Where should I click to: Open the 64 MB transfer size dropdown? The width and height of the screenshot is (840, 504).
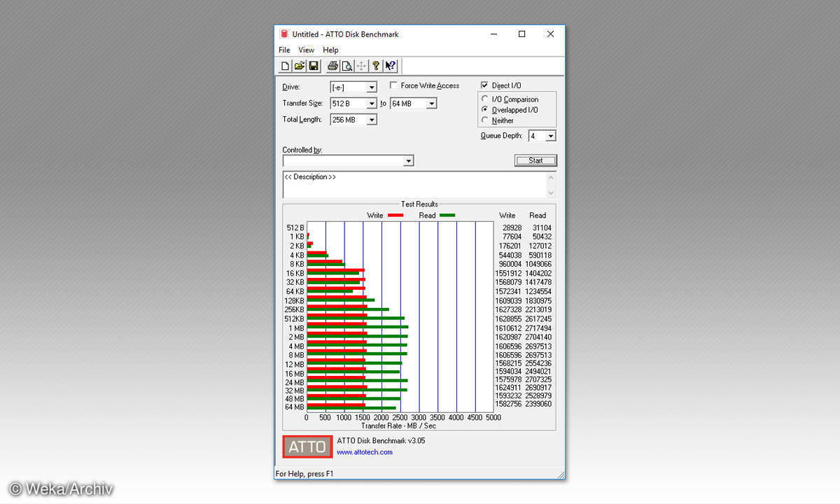tap(431, 104)
